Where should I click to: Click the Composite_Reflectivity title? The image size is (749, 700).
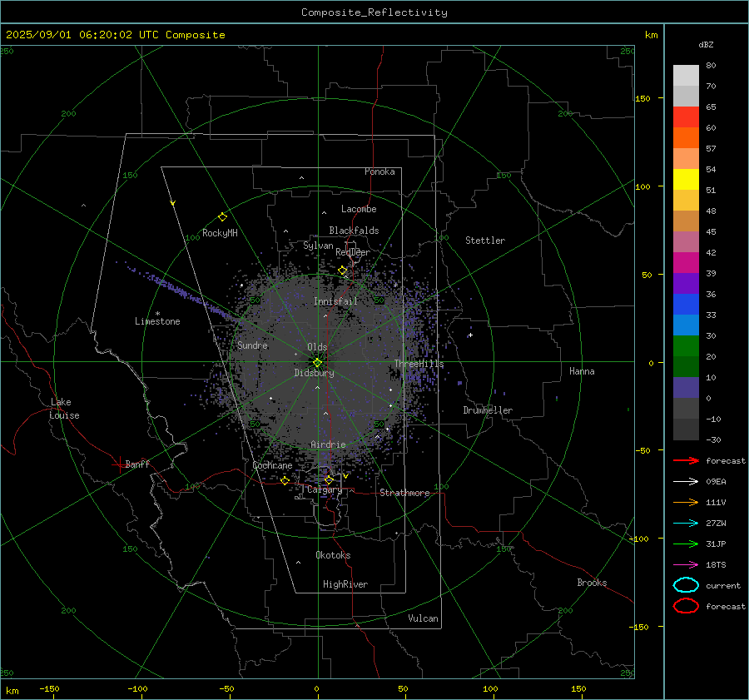coord(374,12)
